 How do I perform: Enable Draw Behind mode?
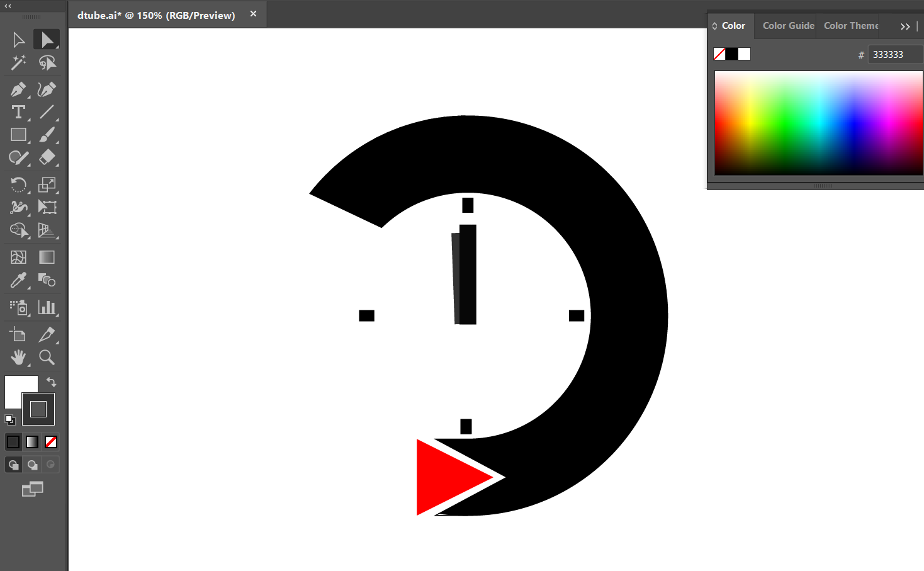click(x=32, y=465)
